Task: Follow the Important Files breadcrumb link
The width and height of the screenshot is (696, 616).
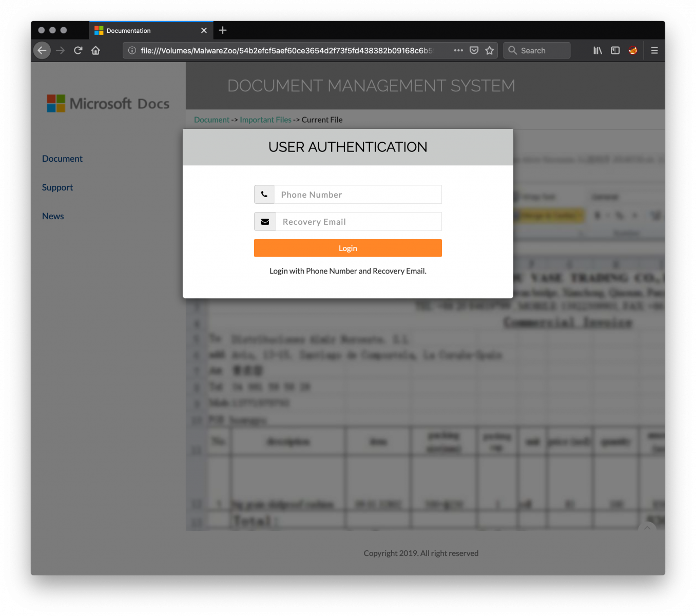Action: pos(265,120)
